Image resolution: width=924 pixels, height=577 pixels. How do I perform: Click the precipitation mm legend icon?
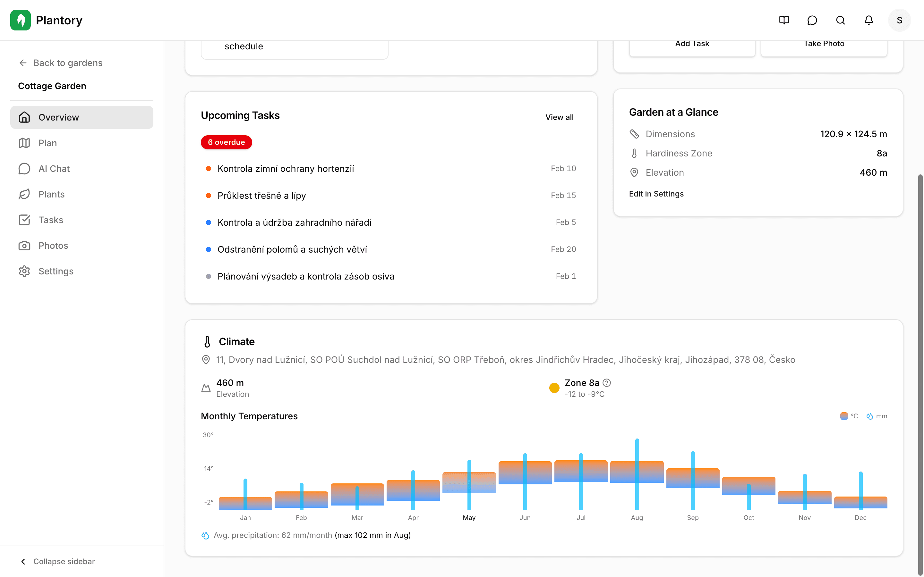coord(870,416)
